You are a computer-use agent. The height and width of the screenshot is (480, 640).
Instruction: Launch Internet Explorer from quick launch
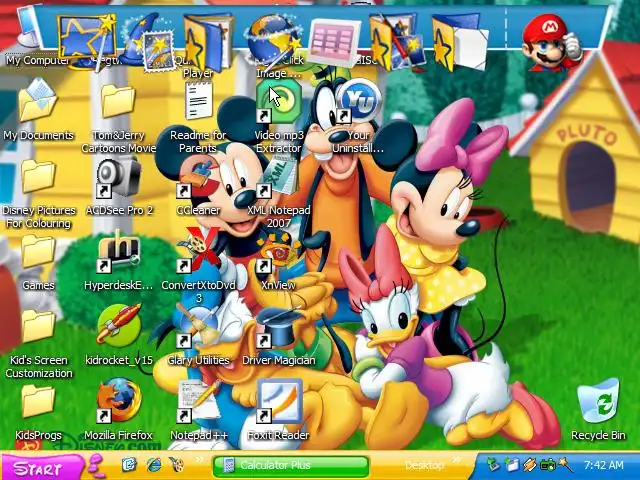coord(153,464)
